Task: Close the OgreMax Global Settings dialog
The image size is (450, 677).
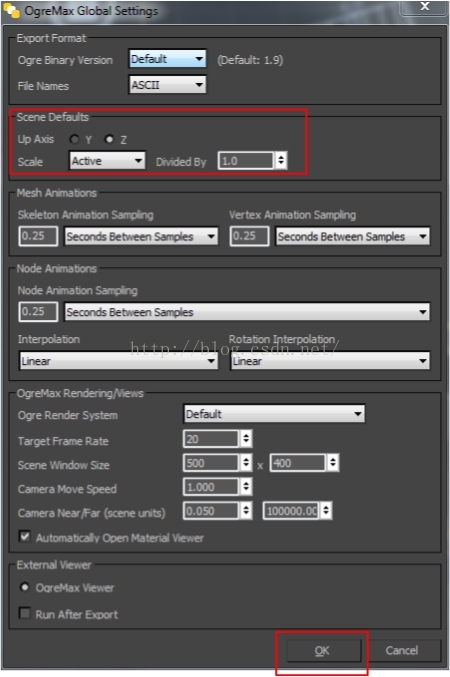Action: tap(424, 6)
